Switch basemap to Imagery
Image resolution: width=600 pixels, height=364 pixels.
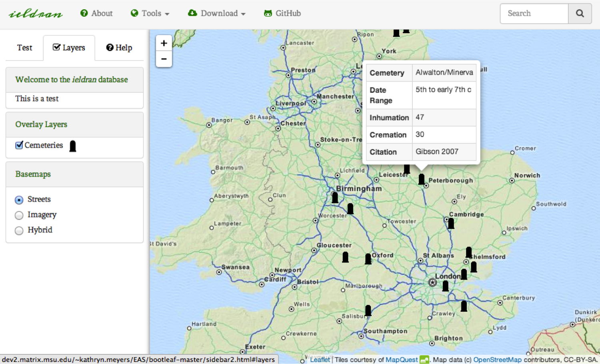click(x=19, y=215)
